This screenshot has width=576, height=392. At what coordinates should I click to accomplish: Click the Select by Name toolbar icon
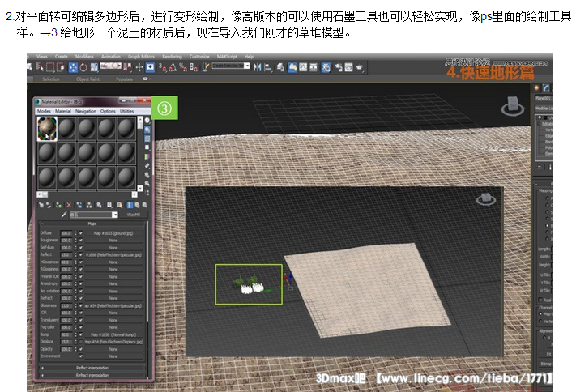40,67
